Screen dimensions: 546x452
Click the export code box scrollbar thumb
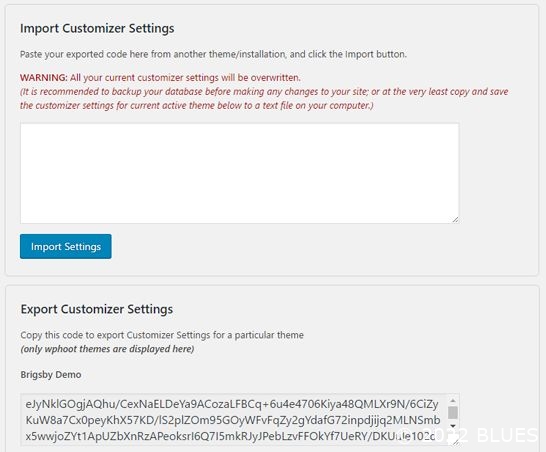point(453,413)
